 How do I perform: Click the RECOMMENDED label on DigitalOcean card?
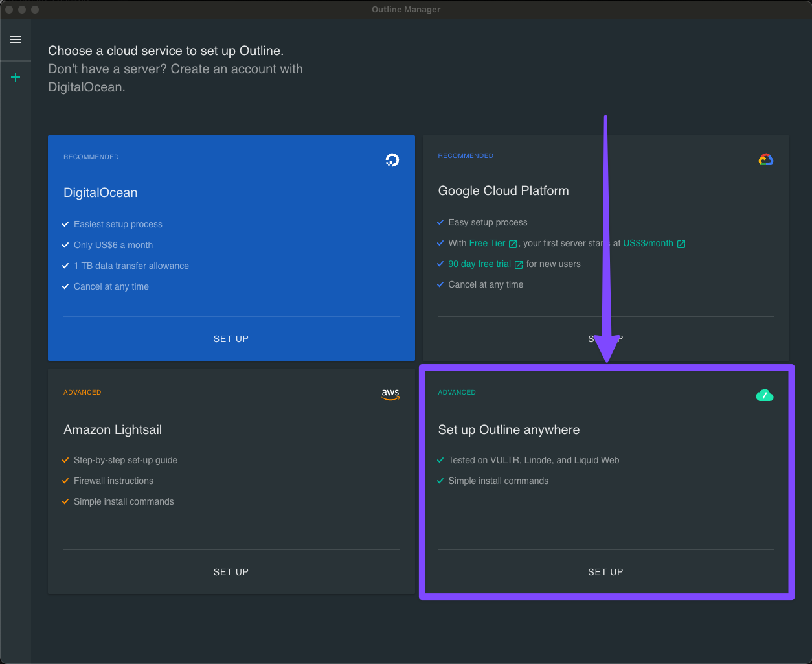(x=91, y=157)
